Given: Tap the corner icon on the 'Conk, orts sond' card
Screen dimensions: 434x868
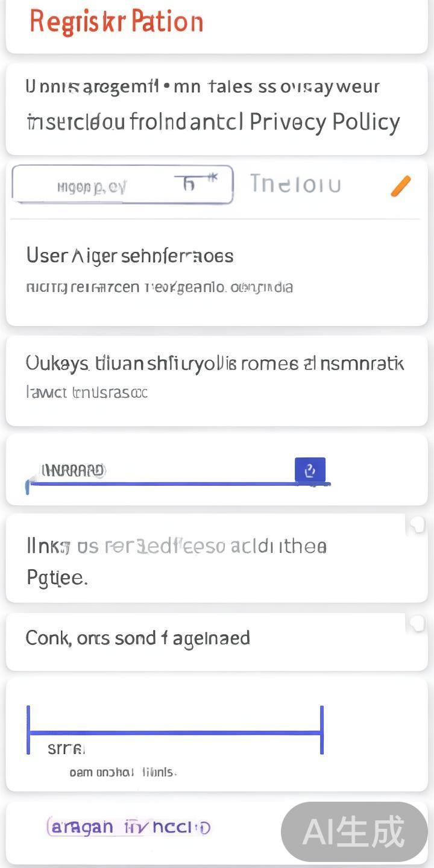Looking at the screenshot, I should click(416, 623).
